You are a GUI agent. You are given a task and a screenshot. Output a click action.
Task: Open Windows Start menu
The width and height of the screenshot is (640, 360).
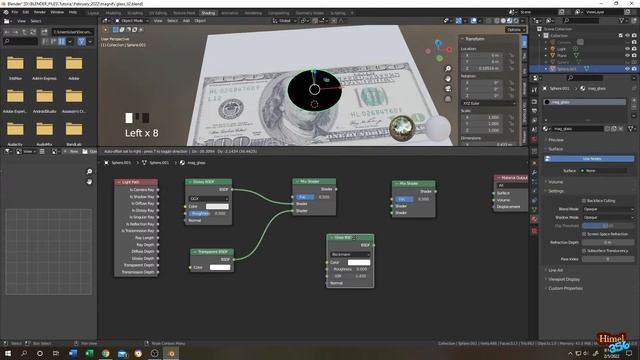pos(8,353)
